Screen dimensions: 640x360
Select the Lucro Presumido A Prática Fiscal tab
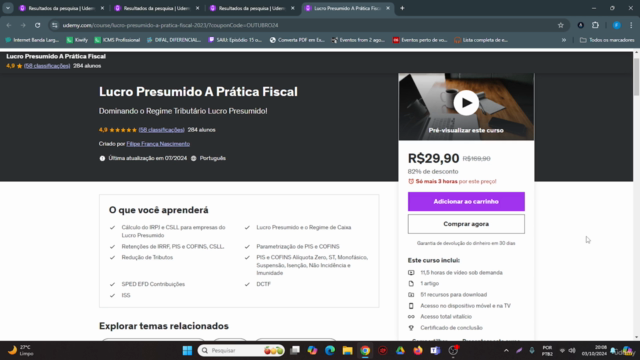[x=347, y=8]
